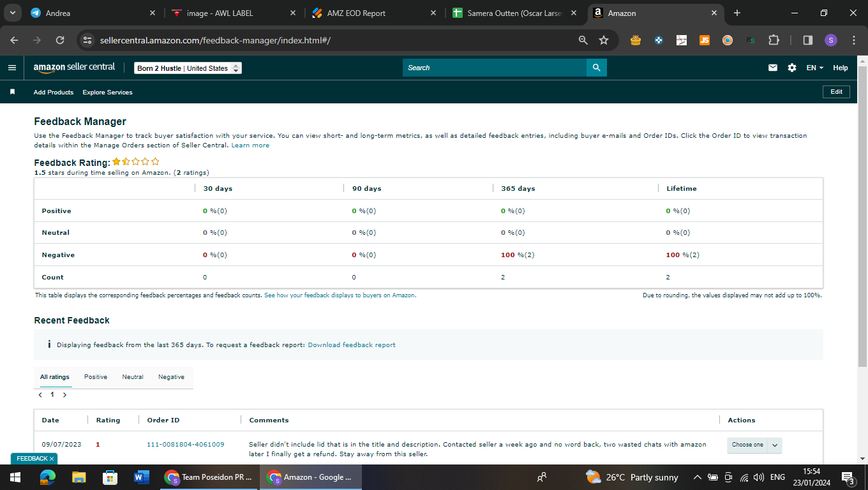This screenshot has width=868, height=490.
Task: Click the ENG language indicator
Action: [x=777, y=477]
